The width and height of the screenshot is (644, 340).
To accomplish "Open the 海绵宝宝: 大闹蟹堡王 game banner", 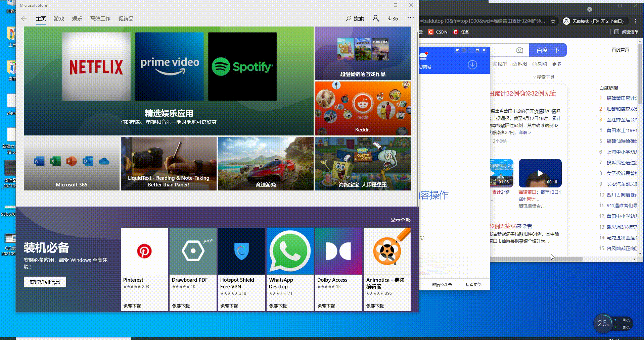I will (363, 164).
